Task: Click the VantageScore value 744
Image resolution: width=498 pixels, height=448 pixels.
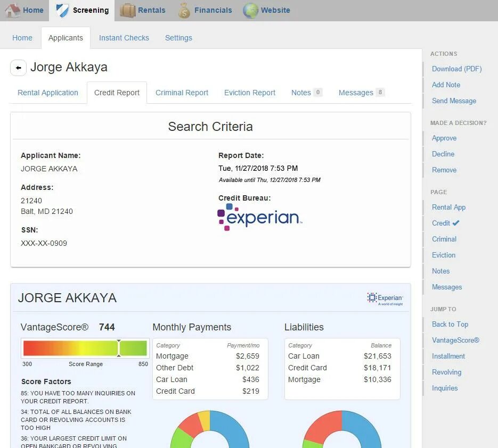Action: tap(107, 327)
